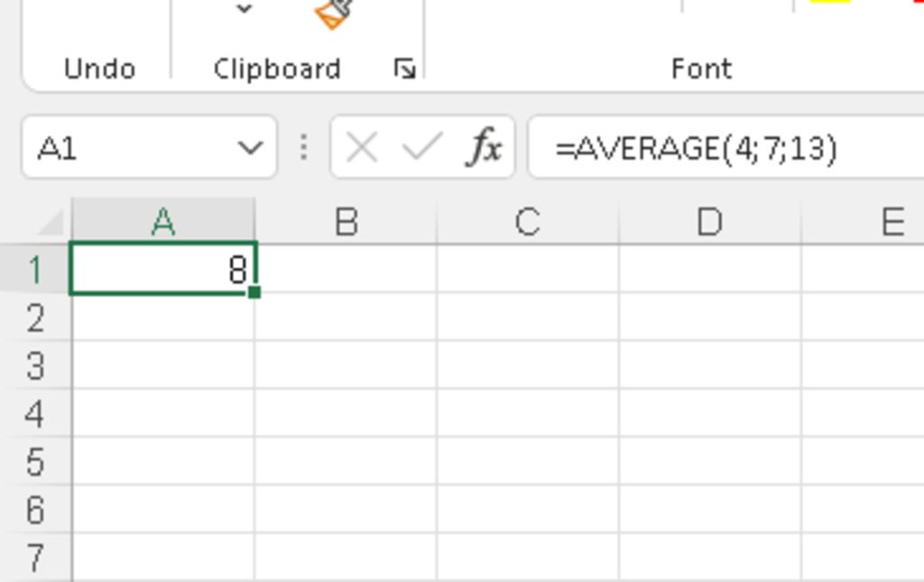Image resolution: width=924 pixels, height=582 pixels.
Task: Click inside the Name Box showing A1
Action: pyautogui.click(x=126, y=147)
